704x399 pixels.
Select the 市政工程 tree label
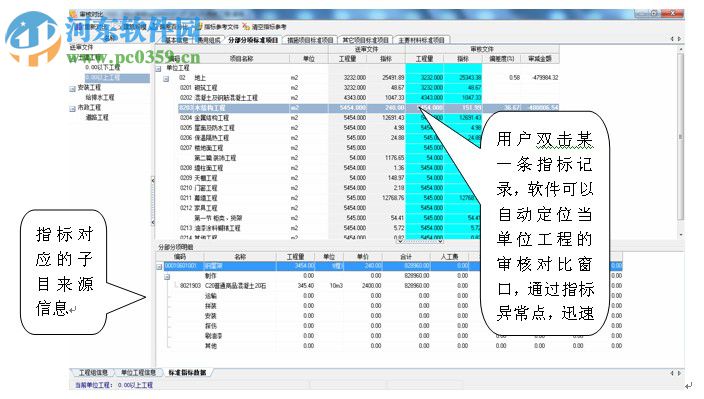(x=89, y=108)
